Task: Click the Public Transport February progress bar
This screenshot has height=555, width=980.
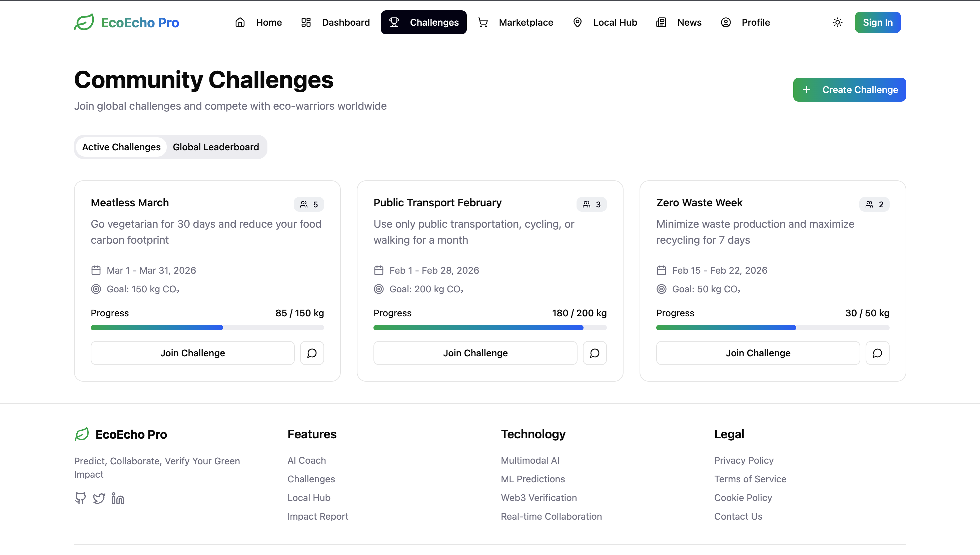Action: pyautogui.click(x=489, y=328)
